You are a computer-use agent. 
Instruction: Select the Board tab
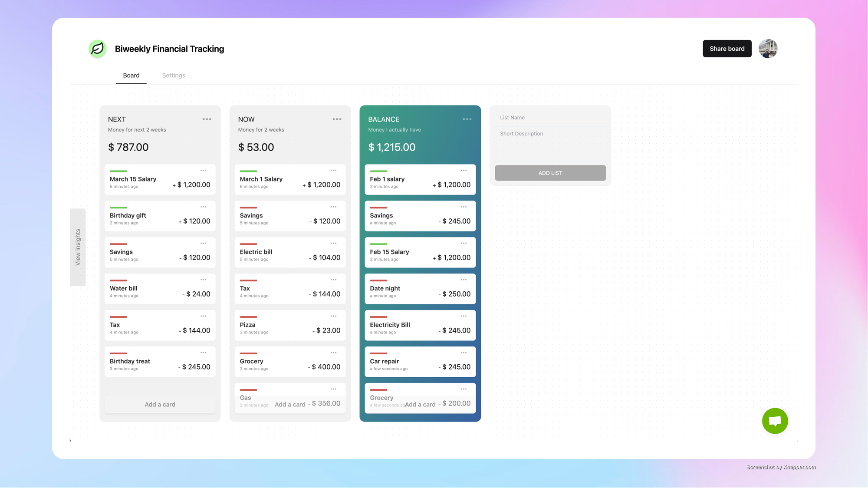point(131,76)
